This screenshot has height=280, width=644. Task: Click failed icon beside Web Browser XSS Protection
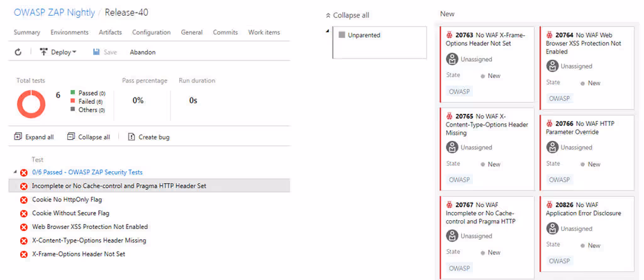[24, 227]
